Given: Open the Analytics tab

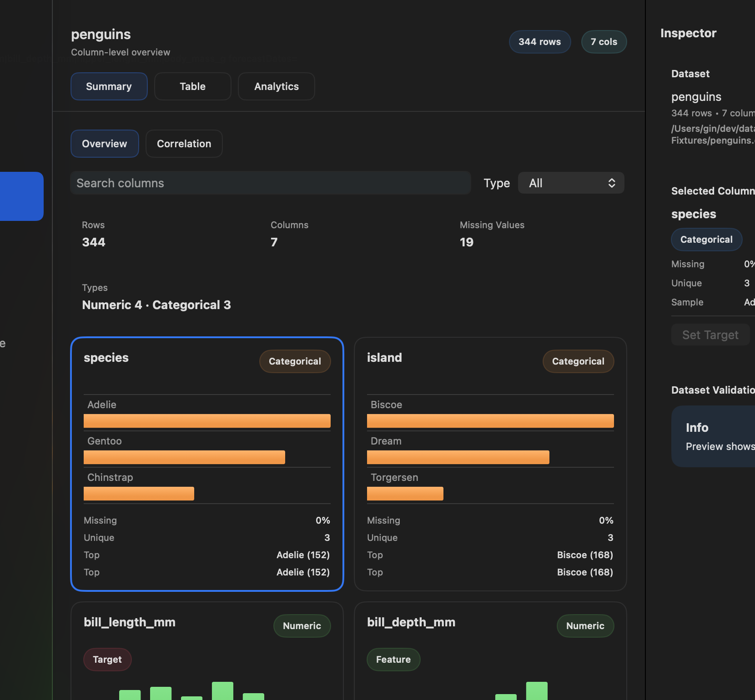Looking at the screenshot, I should click(x=277, y=86).
